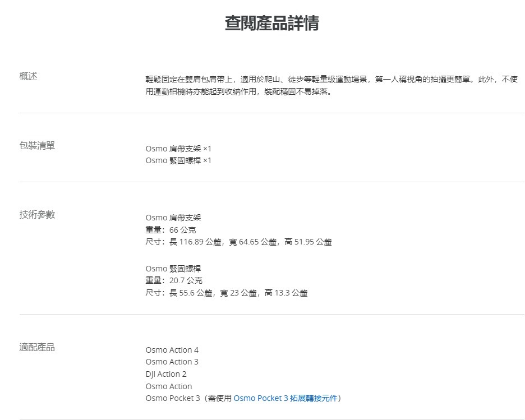
Task: Click Osmo Action 4 in compatible products
Action: coord(172,350)
